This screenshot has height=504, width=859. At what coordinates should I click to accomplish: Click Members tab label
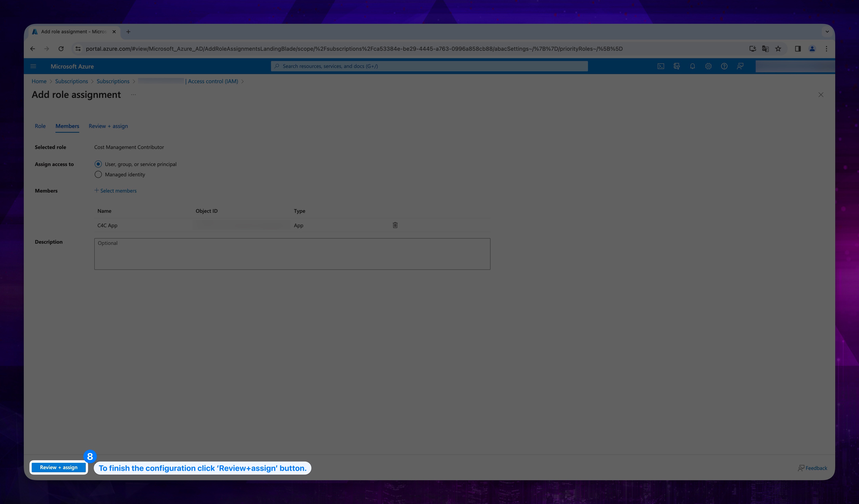coord(67,126)
